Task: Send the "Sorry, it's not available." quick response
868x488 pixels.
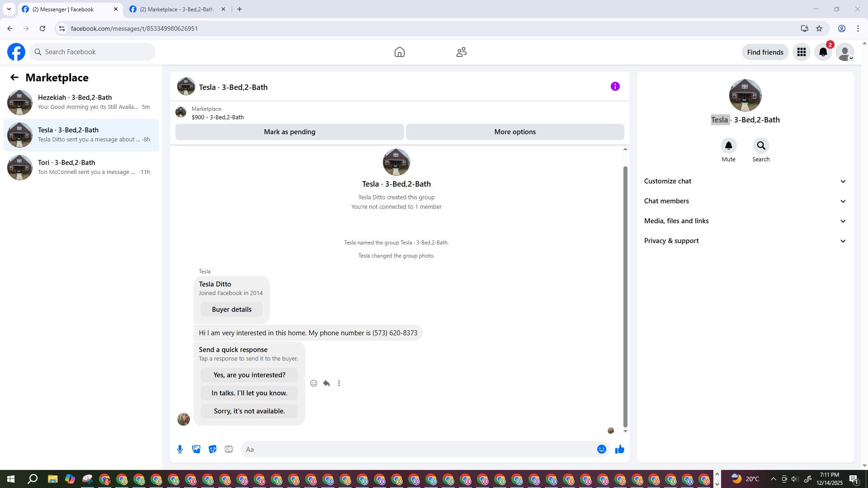Action: tap(249, 411)
